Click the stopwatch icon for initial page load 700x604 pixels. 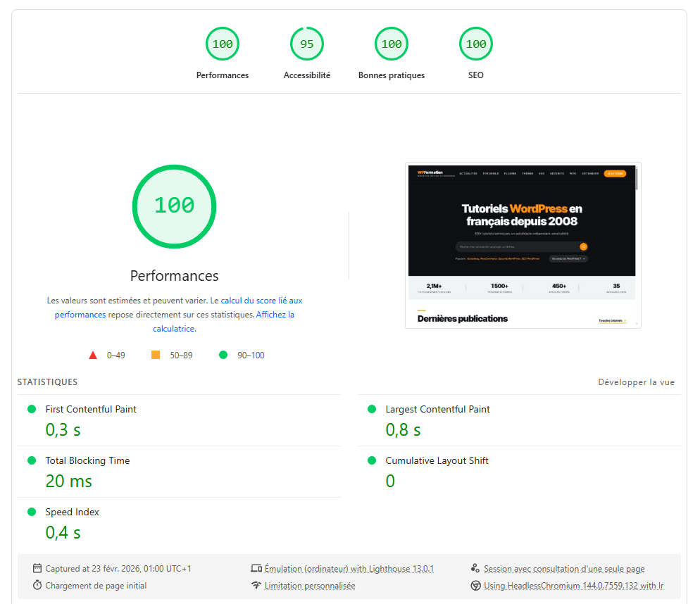pos(37,585)
